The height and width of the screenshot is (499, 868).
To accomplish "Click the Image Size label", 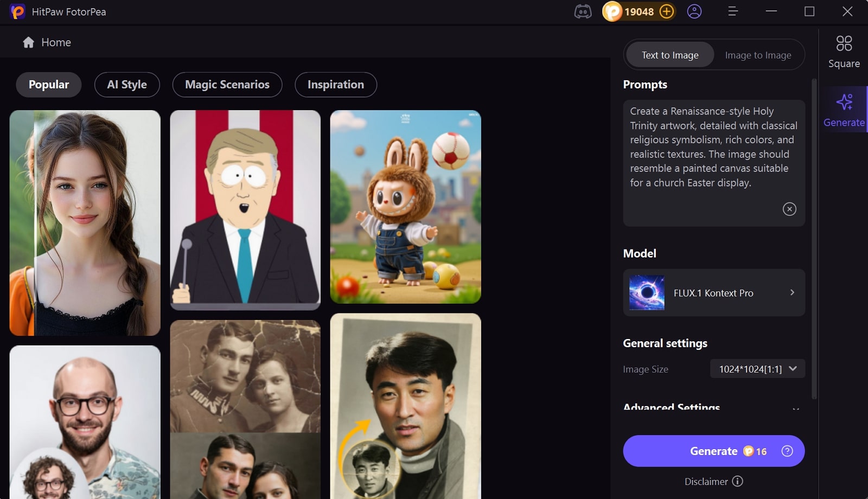I will 646,369.
